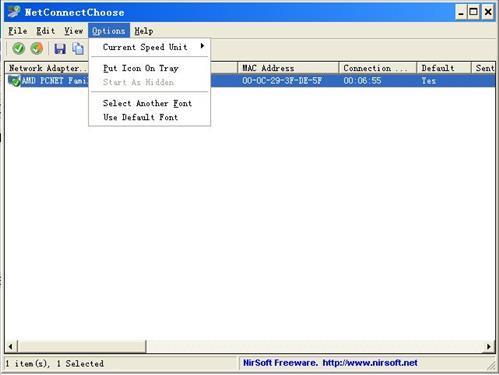Close the NetConnectChoose window

click(x=488, y=13)
